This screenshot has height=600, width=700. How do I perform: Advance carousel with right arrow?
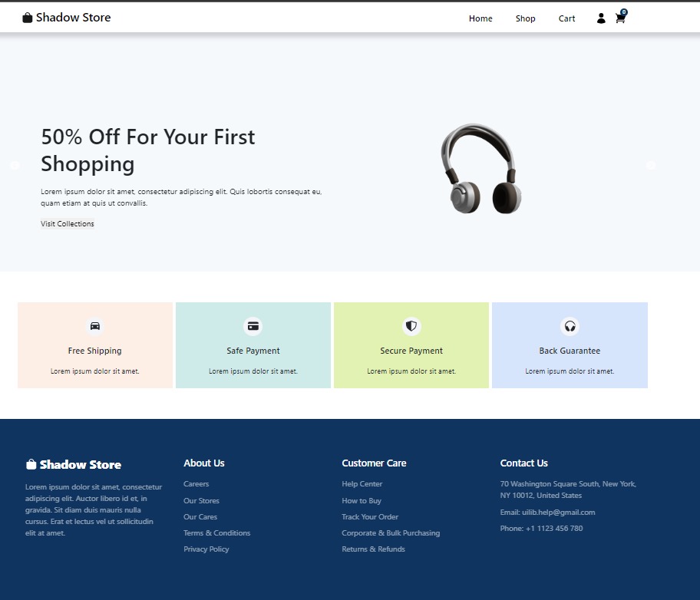tap(651, 166)
